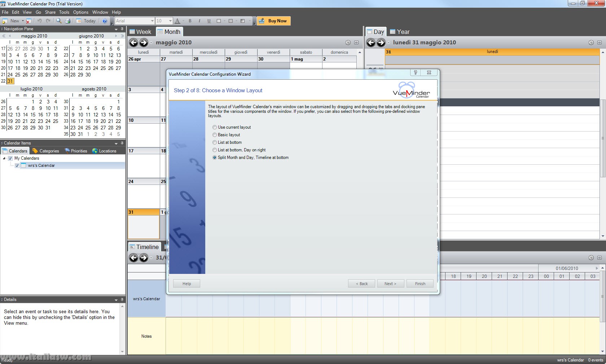Pin the Details pane pushpin
Image resolution: width=606 pixels, height=364 pixels.
[122, 299]
